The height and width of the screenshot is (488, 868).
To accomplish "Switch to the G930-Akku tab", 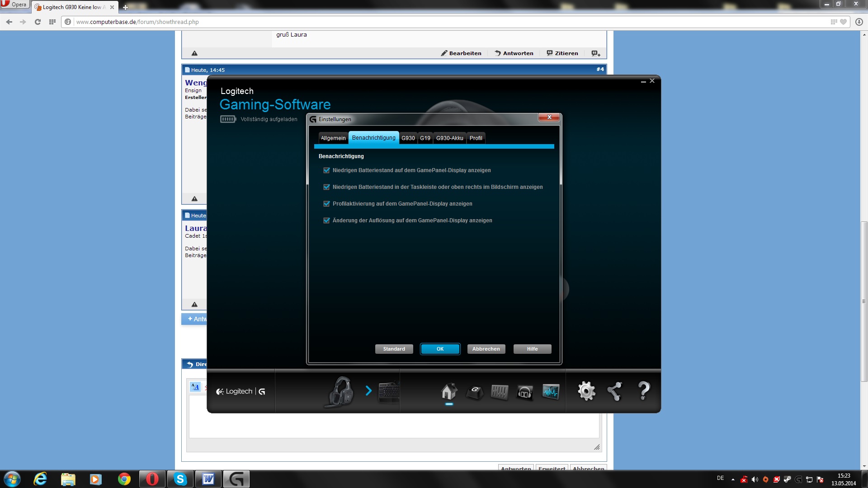I will pos(449,138).
